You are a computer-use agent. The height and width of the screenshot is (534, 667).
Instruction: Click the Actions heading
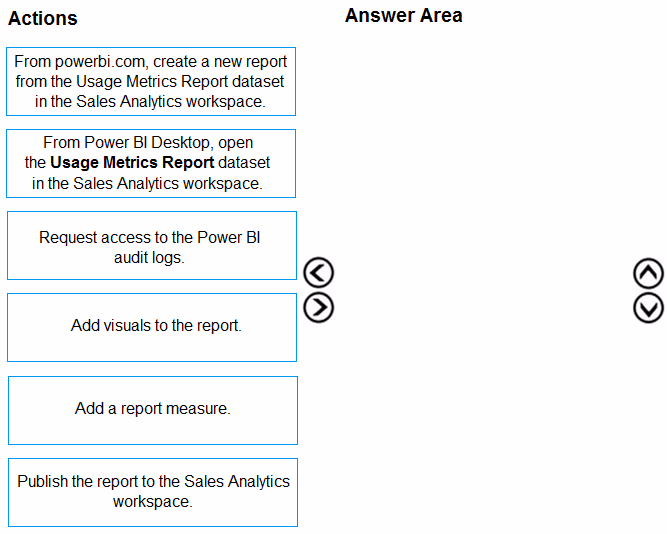(x=43, y=18)
